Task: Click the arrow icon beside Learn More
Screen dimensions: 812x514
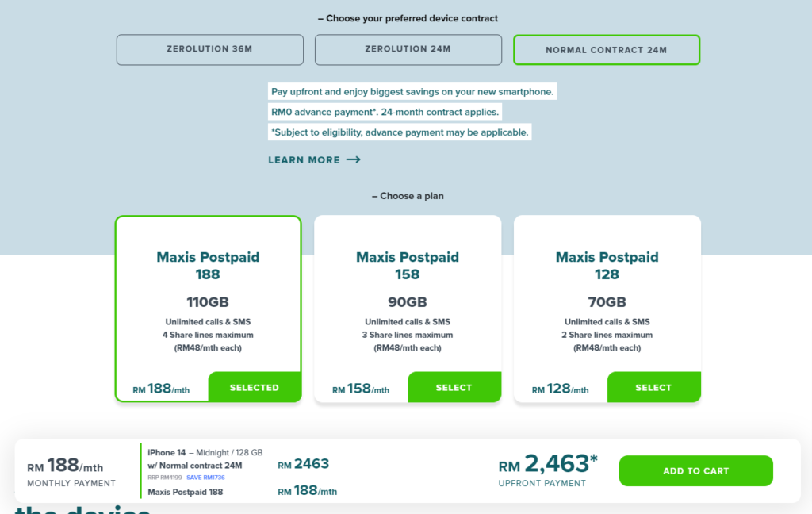Action: (354, 159)
